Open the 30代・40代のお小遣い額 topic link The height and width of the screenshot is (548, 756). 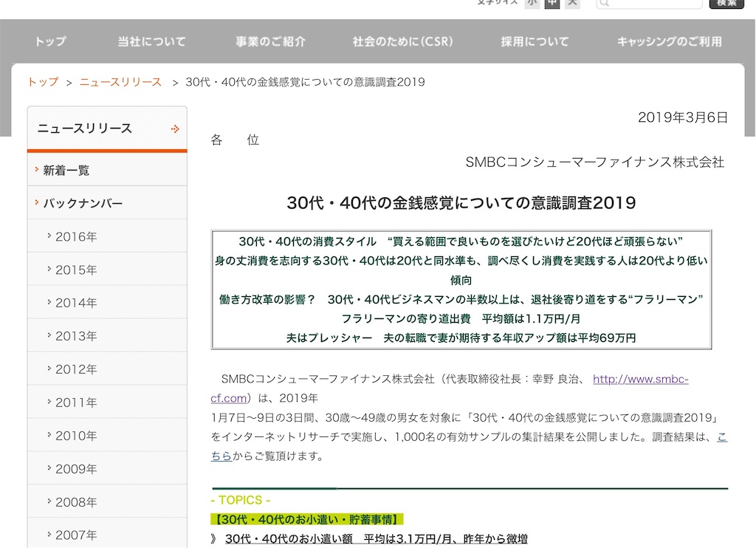coord(377,539)
